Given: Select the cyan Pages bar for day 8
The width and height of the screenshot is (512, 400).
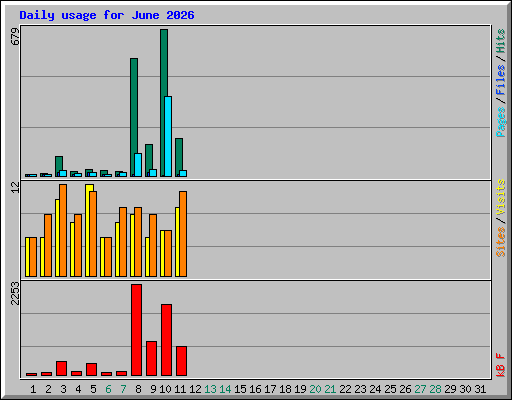Looking at the screenshot, I should (138, 165).
